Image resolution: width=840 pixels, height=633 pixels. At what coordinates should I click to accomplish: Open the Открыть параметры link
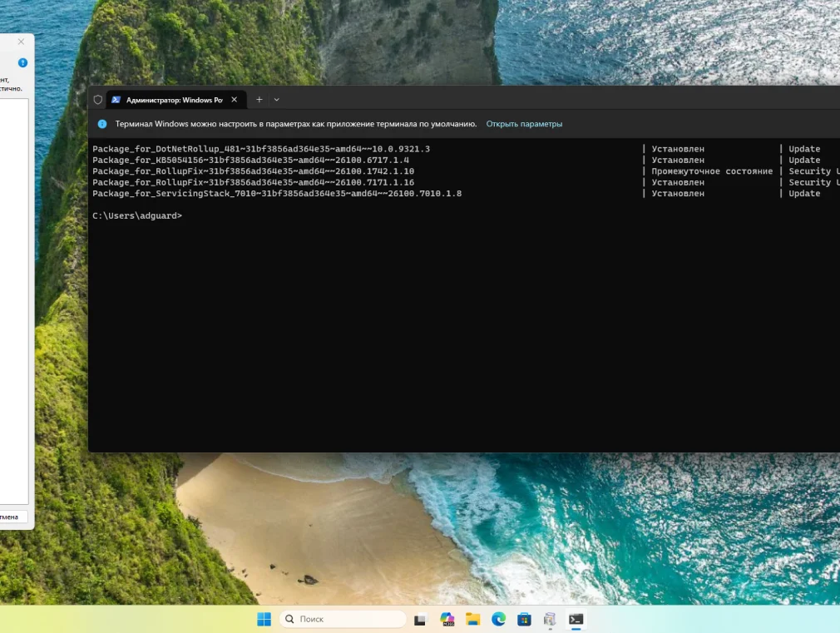[524, 124]
